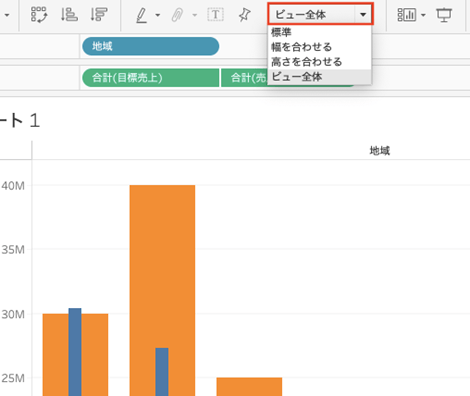Click the Show Mark Labels T icon
This screenshot has height=396, width=470.
pos(215,15)
